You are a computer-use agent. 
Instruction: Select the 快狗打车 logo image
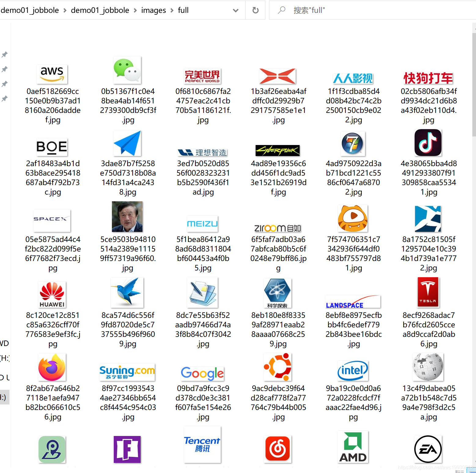pyautogui.click(x=428, y=78)
